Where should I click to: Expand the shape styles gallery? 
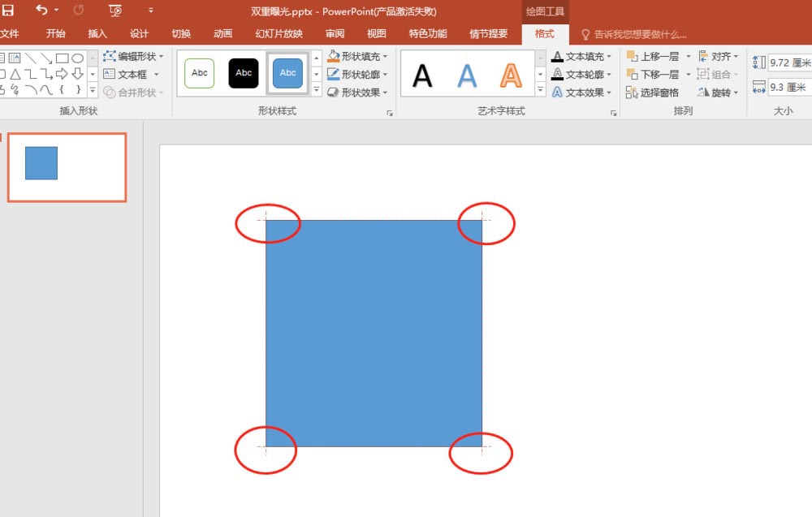317,91
